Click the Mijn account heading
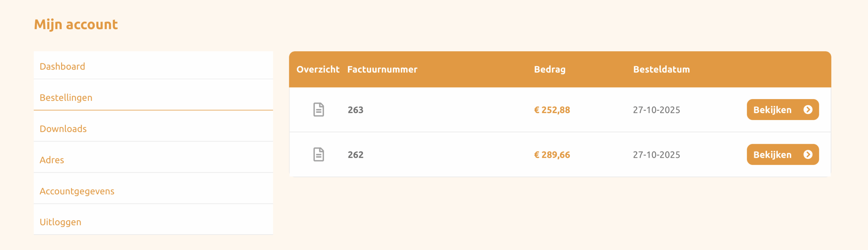This screenshot has width=868, height=250. point(76,25)
